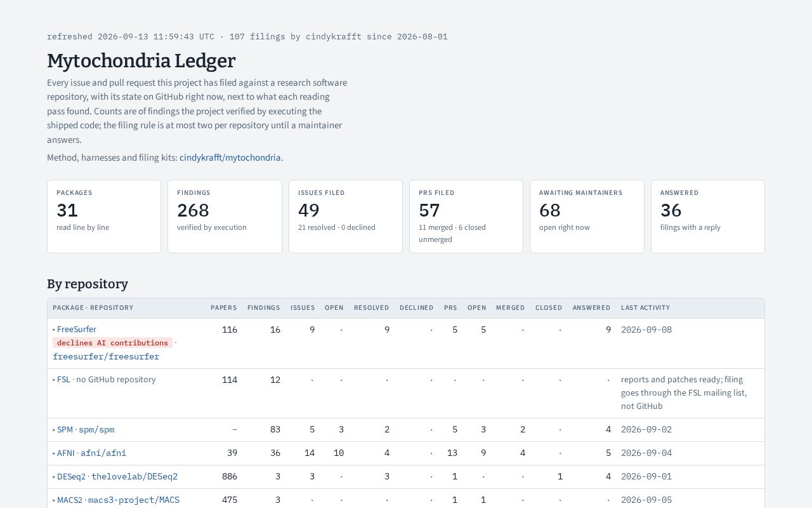Viewport: 812px width, 508px height.
Task: Expand the AFNI row disclosure triangle
Action: pos(55,453)
